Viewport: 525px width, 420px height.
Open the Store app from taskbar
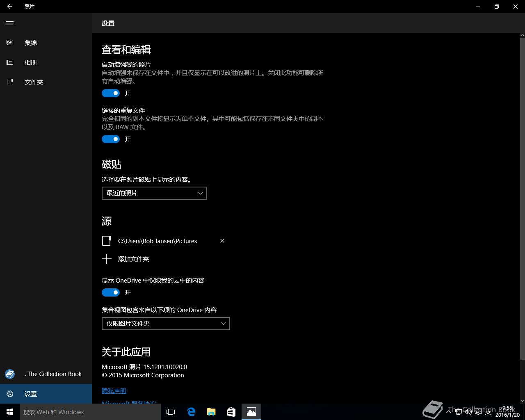[231, 412]
